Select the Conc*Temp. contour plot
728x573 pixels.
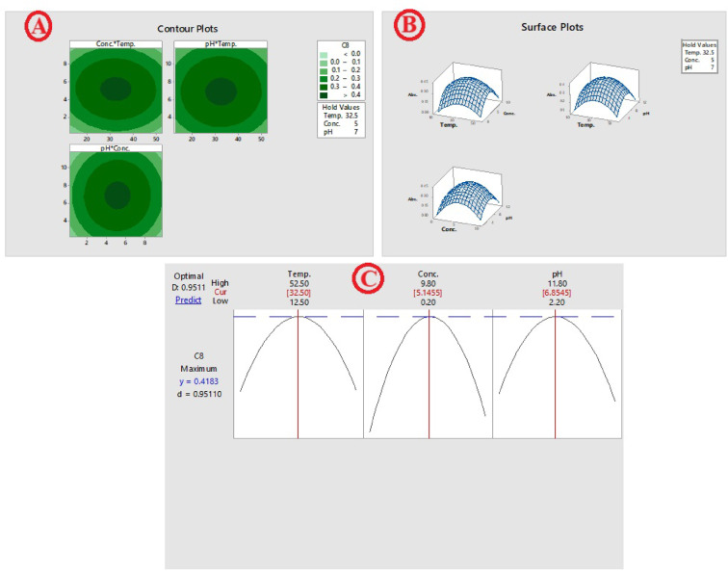tap(115, 89)
